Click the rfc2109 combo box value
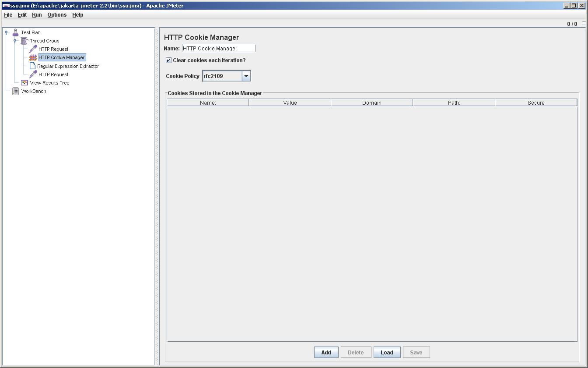 click(222, 76)
